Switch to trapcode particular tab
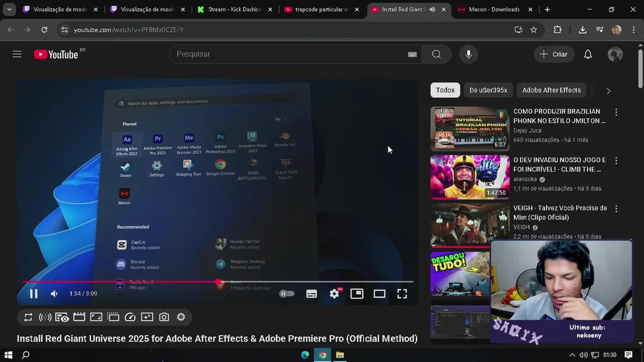 click(323, 10)
